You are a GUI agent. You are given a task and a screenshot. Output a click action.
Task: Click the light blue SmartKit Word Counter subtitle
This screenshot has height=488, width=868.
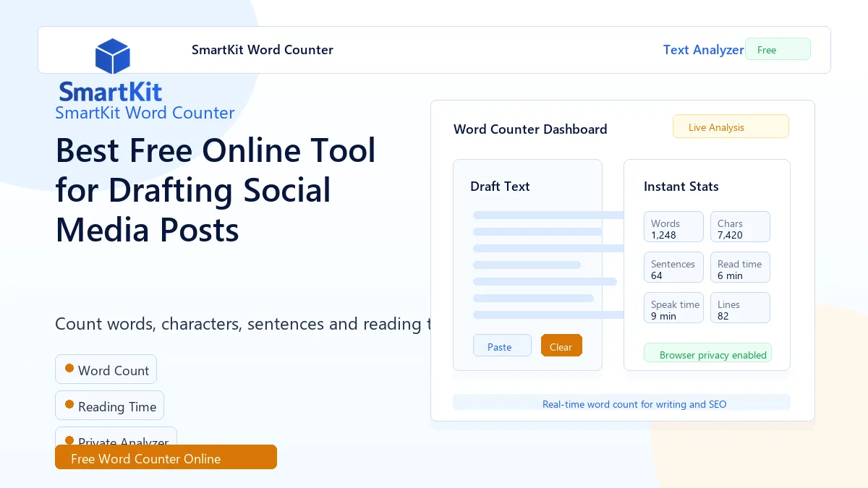[x=145, y=113]
